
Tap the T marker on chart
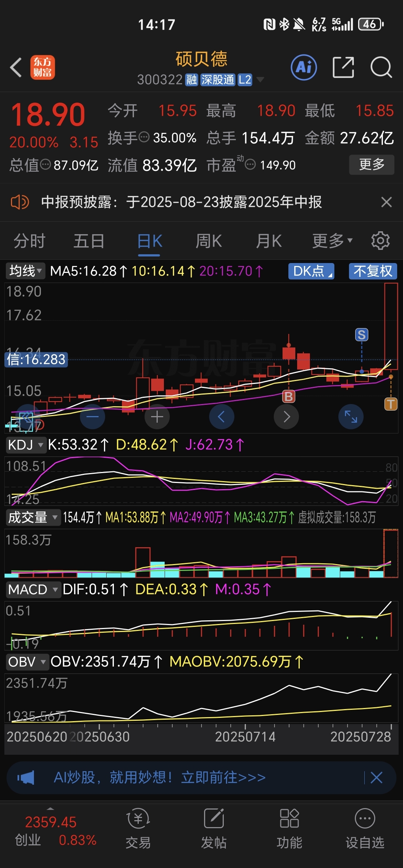pyautogui.click(x=391, y=404)
